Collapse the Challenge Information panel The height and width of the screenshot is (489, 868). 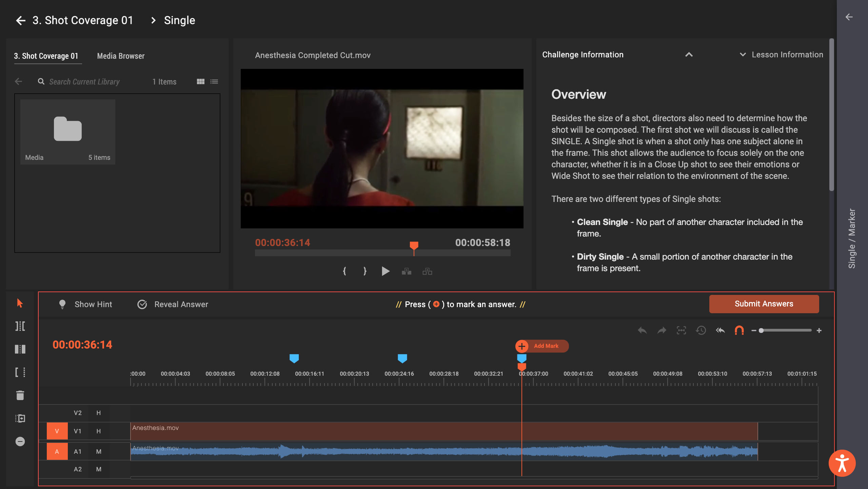(x=689, y=55)
